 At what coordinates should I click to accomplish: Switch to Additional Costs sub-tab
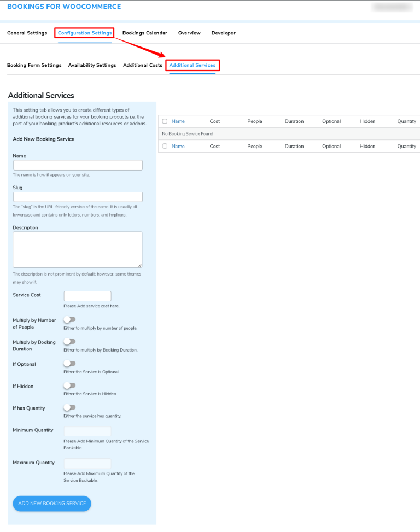tap(142, 66)
